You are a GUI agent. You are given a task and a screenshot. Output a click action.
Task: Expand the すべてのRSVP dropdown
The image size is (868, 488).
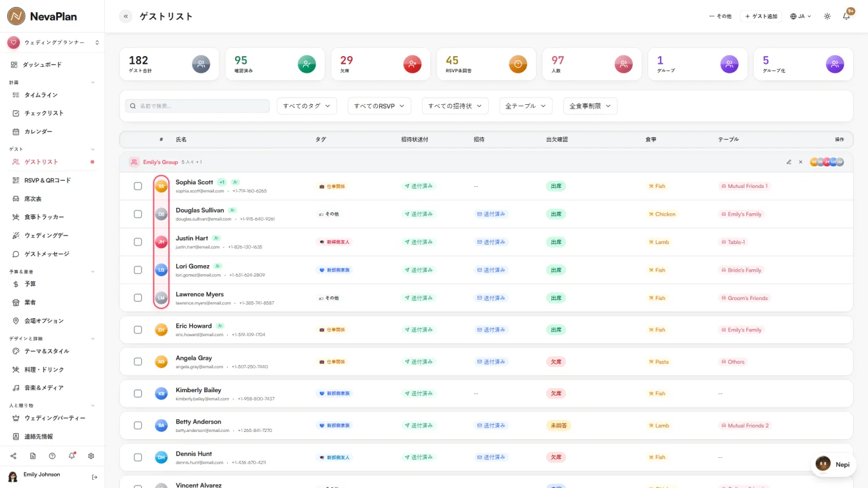(x=380, y=106)
